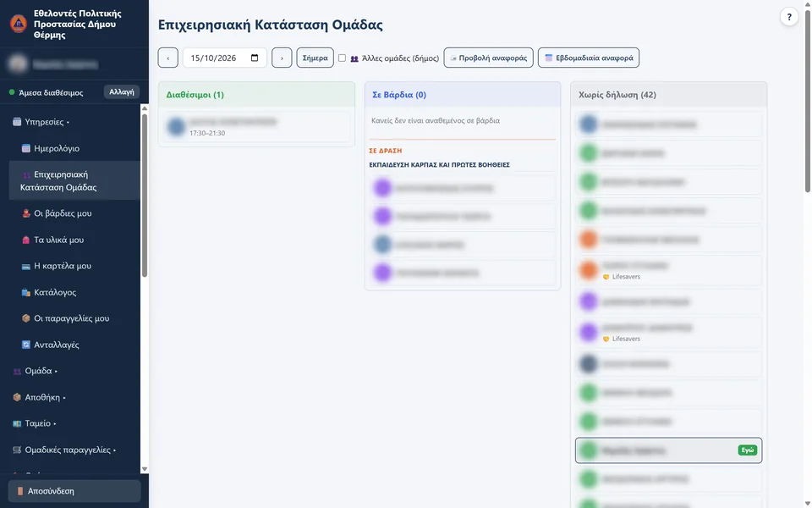Log out with the Αποσύνδεση button

point(74,491)
